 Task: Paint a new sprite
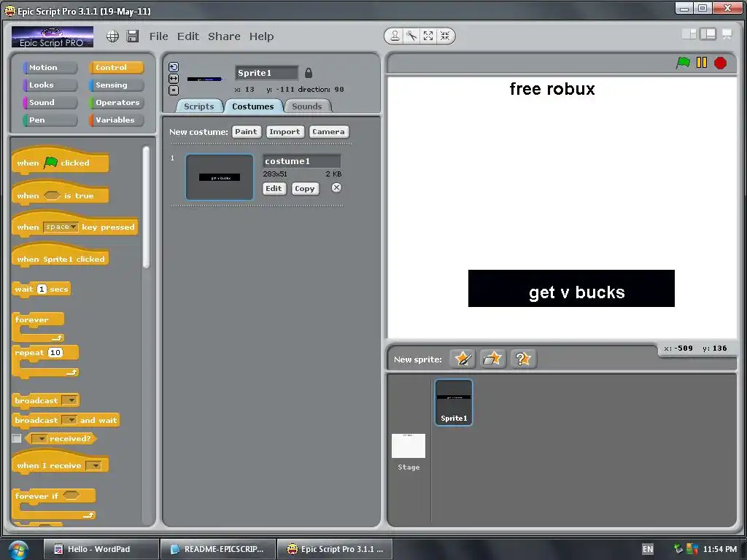(462, 359)
